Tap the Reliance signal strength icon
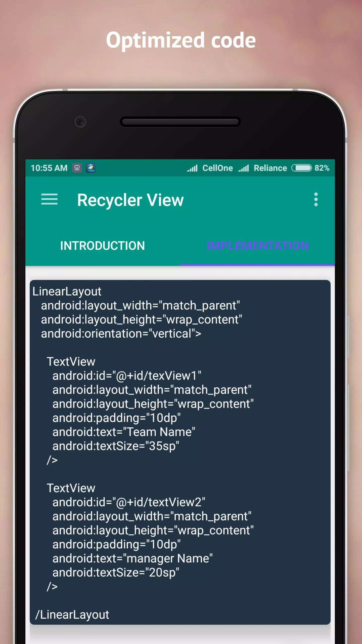 point(244,168)
